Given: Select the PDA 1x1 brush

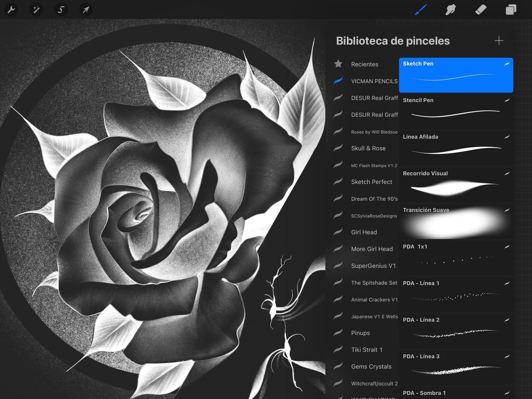Looking at the screenshot, I should point(456,258).
